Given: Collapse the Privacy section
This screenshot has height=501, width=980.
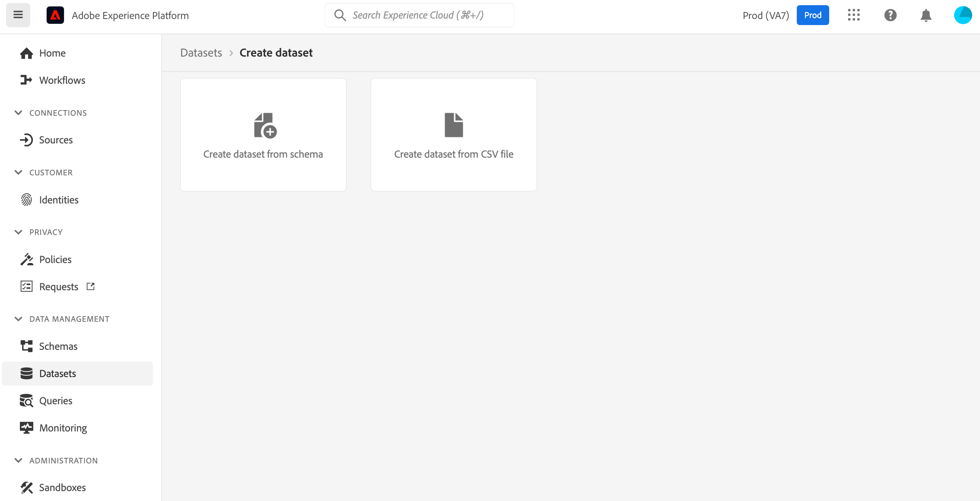Looking at the screenshot, I should point(18,232).
